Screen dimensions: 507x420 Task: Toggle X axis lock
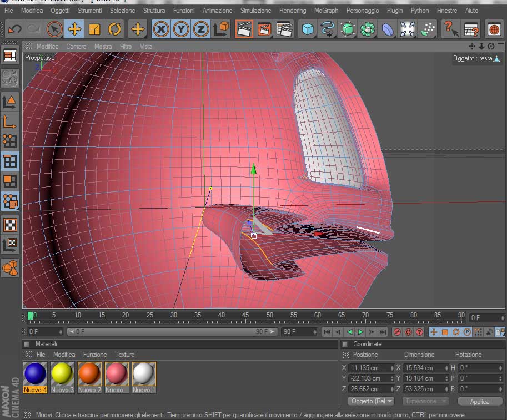point(160,29)
